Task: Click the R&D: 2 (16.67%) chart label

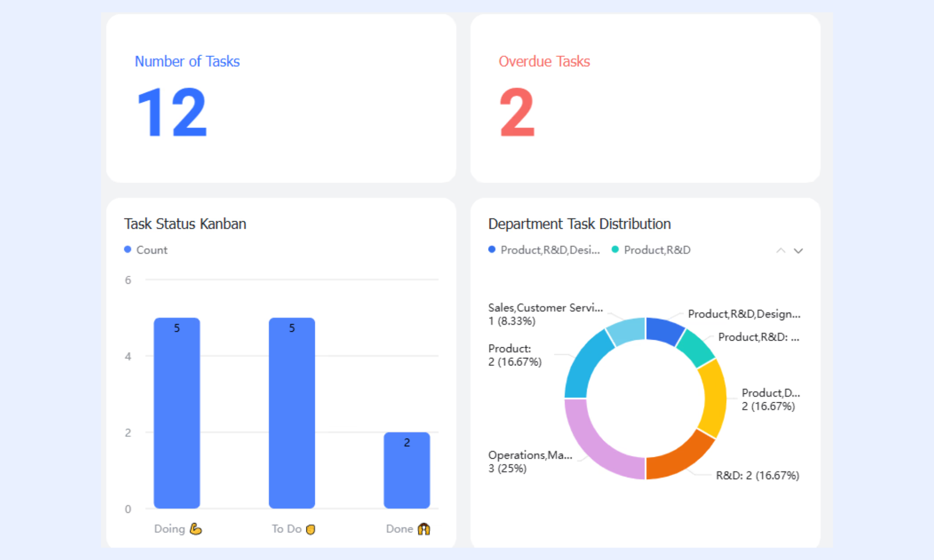Action: click(x=757, y=475)
